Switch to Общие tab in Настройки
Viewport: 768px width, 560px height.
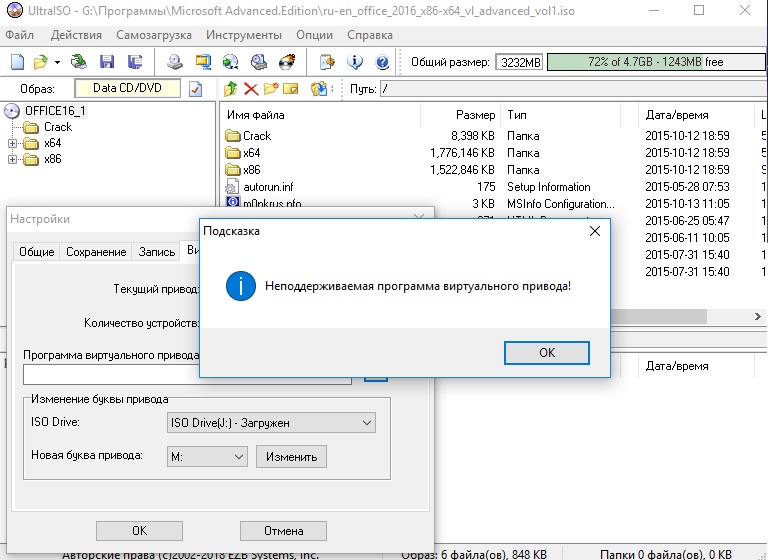pos(36,252)
